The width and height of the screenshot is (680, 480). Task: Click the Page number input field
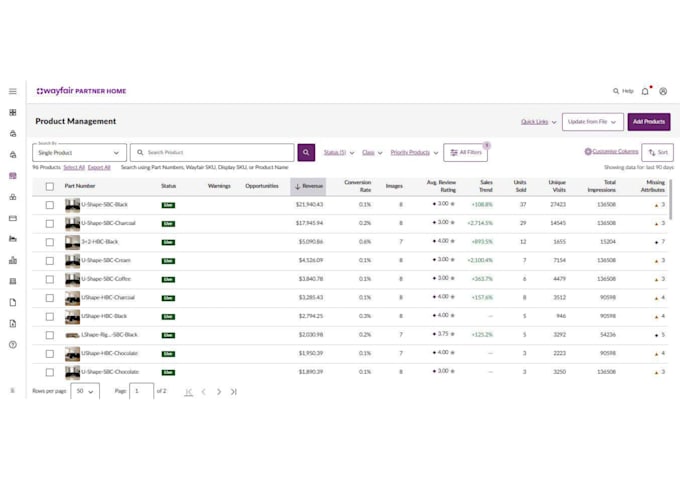(141, 391)
